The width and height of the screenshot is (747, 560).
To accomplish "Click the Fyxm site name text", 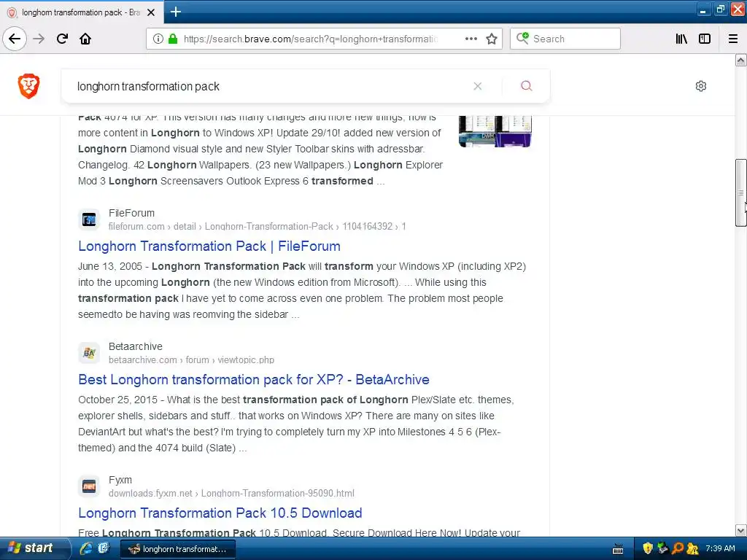I will (x=120, y=480).
